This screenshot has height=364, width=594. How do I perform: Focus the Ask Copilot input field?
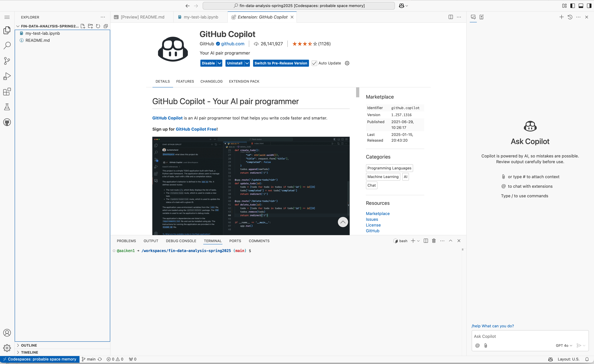click(x=530, y=336)
